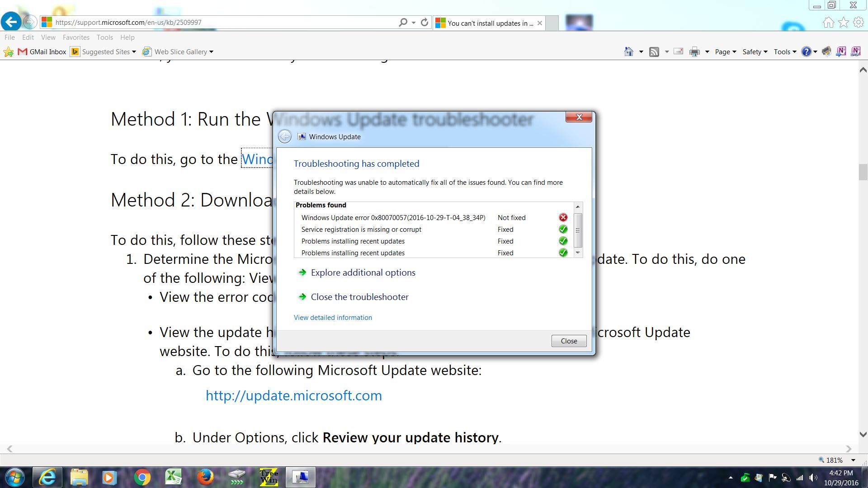
Task: Open the Favorites star icon at top right
Action: point(844,22)
